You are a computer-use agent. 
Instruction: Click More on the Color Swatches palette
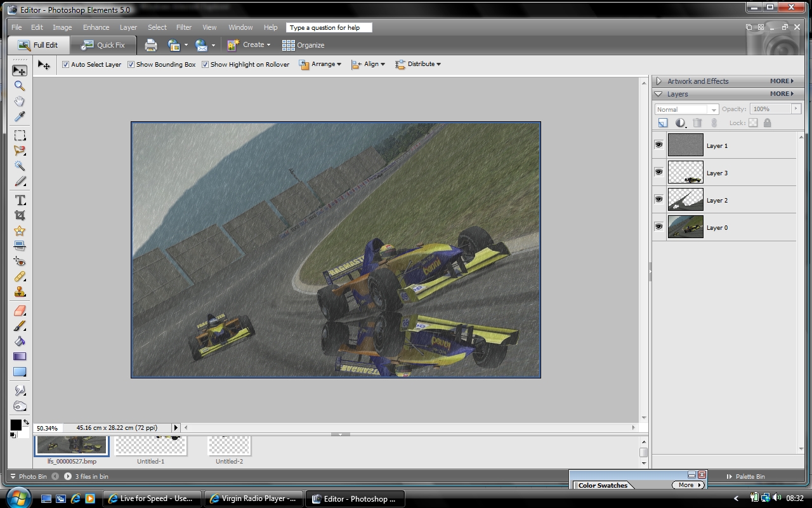coord(688,485)
